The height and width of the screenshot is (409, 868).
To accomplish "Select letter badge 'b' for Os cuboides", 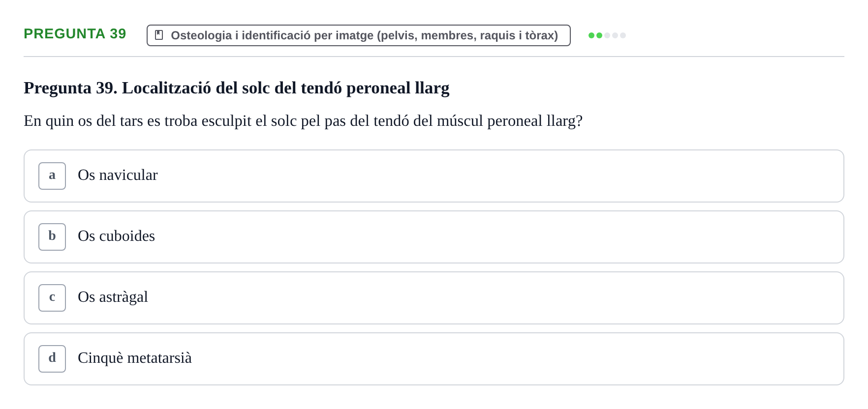I will click(52, 237).
